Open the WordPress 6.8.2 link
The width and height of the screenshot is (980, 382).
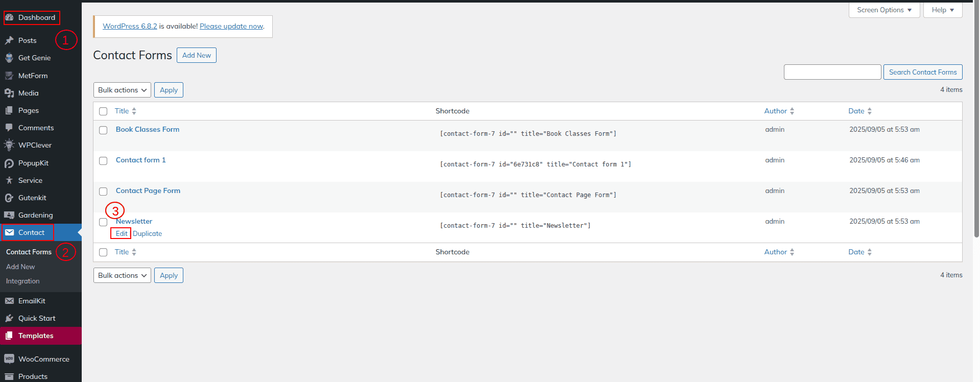(130, 26)
